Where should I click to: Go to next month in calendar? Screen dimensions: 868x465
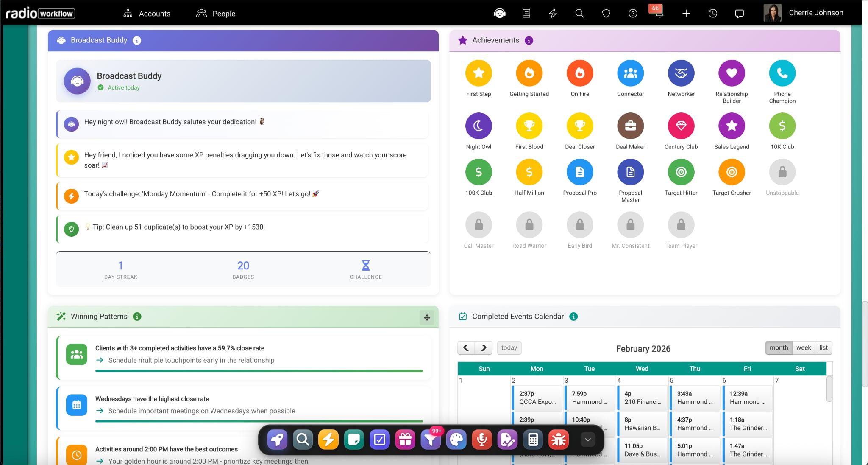click(484, 348)
